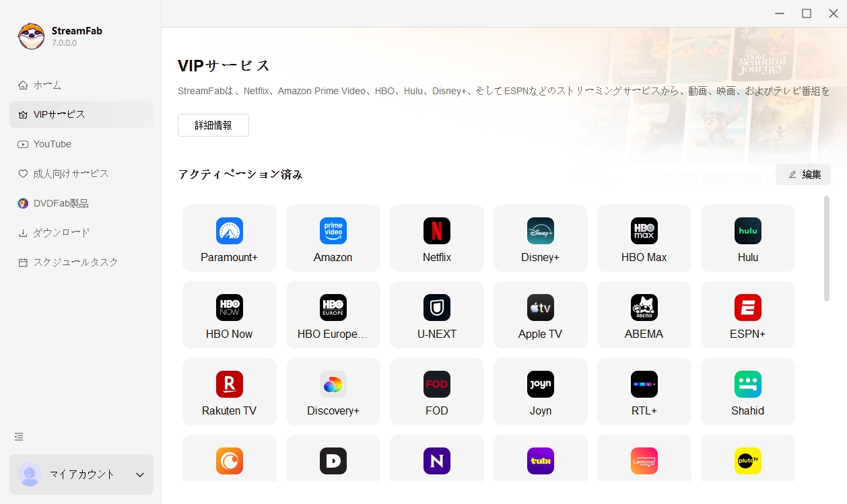Screen dimensions: 847x504
Task: Select the ABEMA service icon
Action: click(644, 308)
